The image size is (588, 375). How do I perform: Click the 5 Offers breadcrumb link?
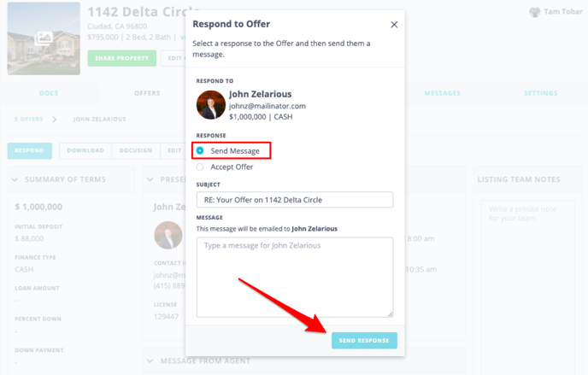pos(29,119)
